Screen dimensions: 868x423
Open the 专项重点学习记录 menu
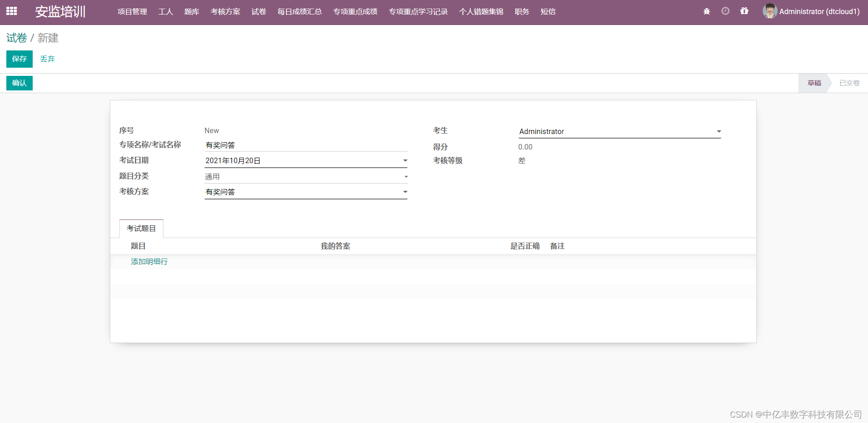pyautogui.click(x=419, y=11)
